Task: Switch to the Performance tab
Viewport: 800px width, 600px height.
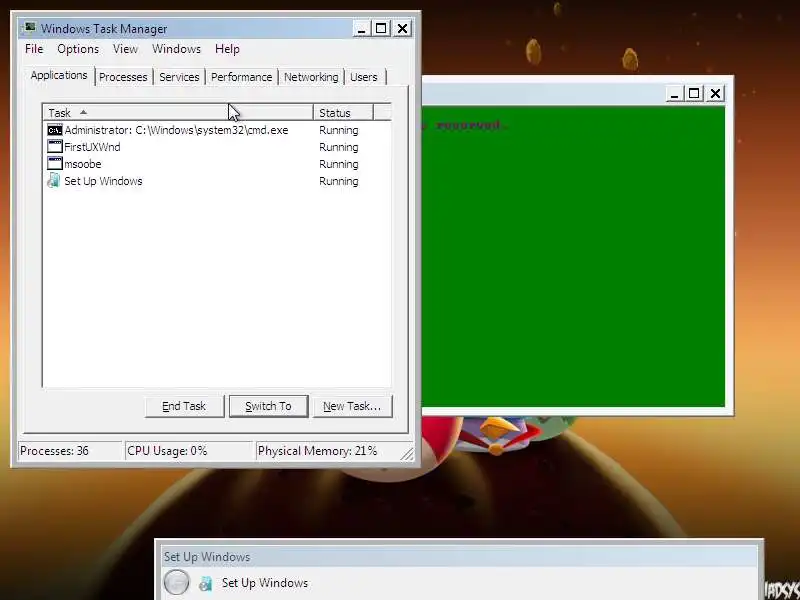Action: 241,77
